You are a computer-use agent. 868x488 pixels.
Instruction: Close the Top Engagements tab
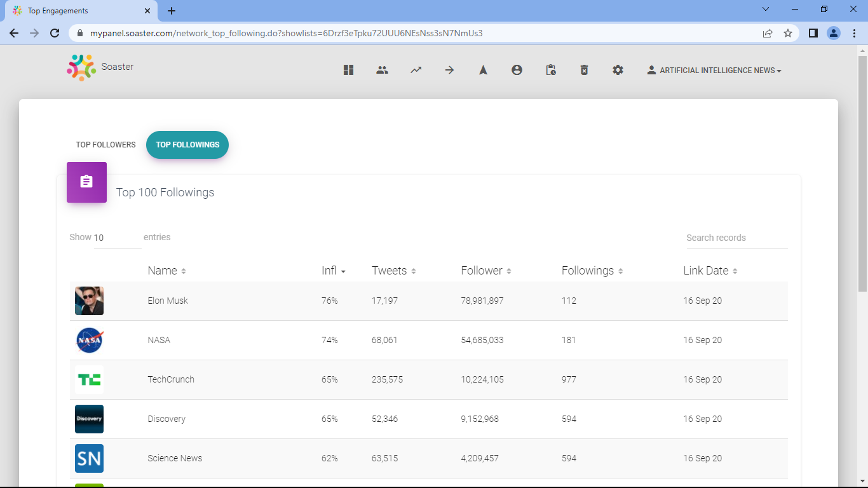[147, 11]
